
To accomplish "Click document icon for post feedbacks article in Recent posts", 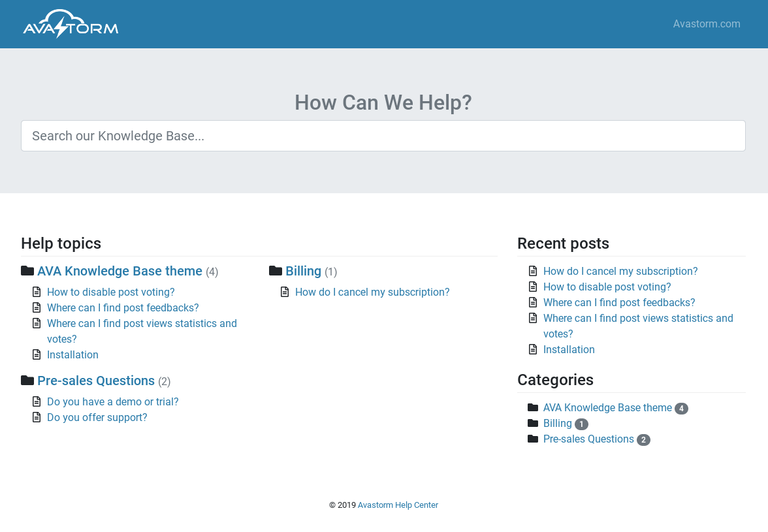I will point(533,302).
